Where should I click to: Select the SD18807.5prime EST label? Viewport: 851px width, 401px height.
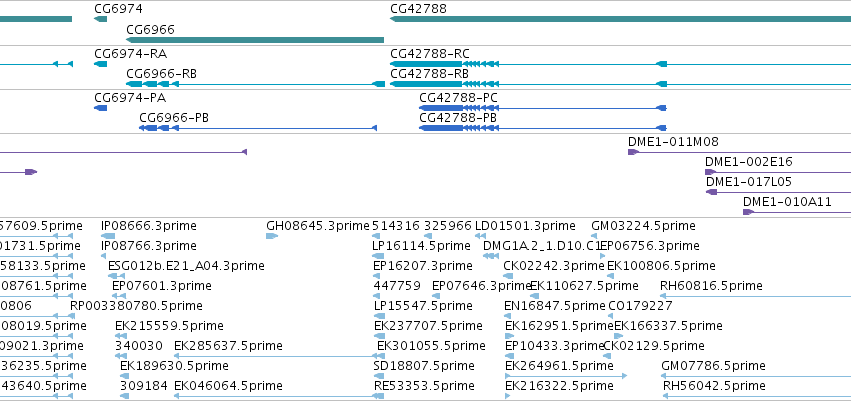424,366
